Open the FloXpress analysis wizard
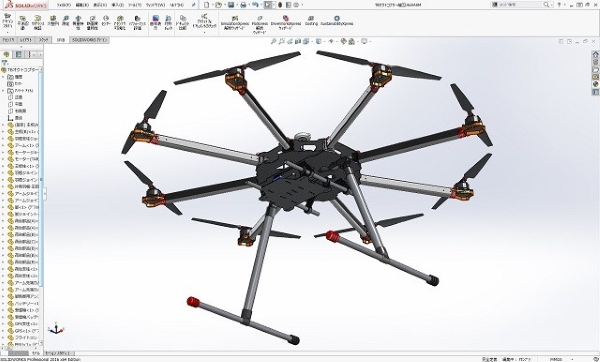 pyautogui.click(x=259, y=25)
